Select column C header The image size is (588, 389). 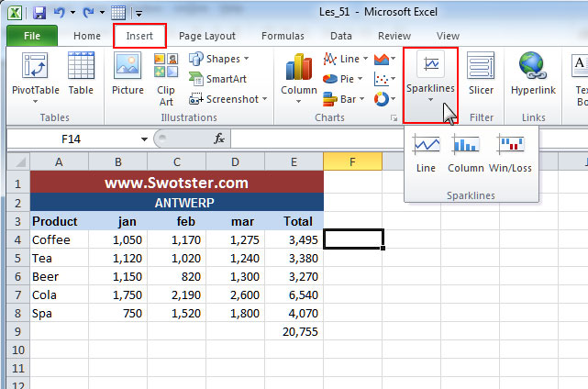[x=177, y=161]
